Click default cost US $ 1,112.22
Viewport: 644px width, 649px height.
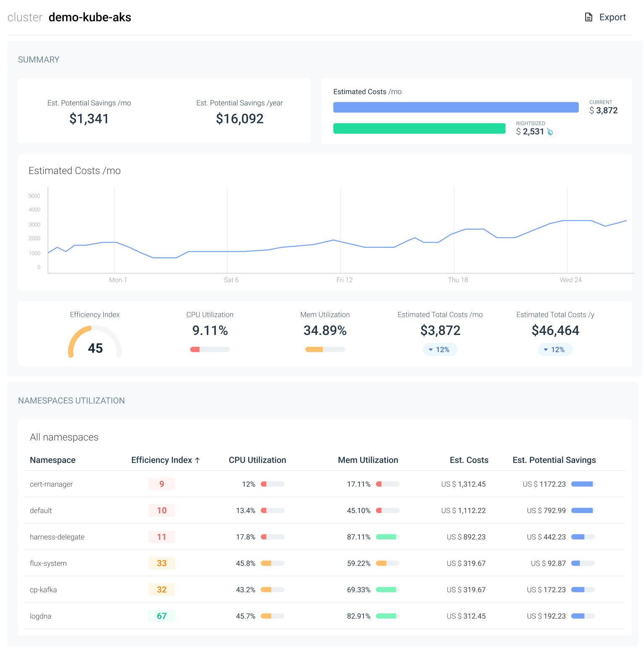tap(463, 510)
